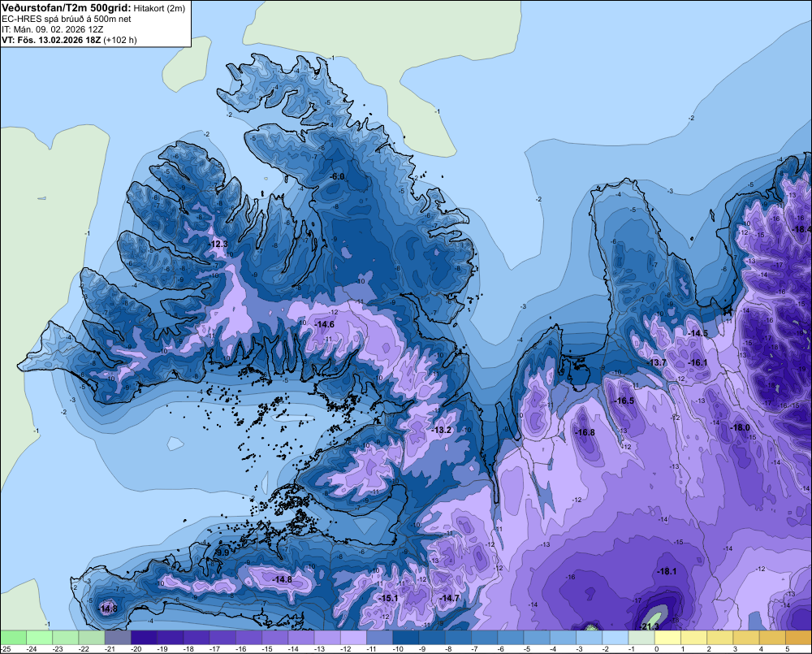Click the -18.0 temperature label on the map
The width and height of the screenshot is (812, 654).
coord(740,427)
